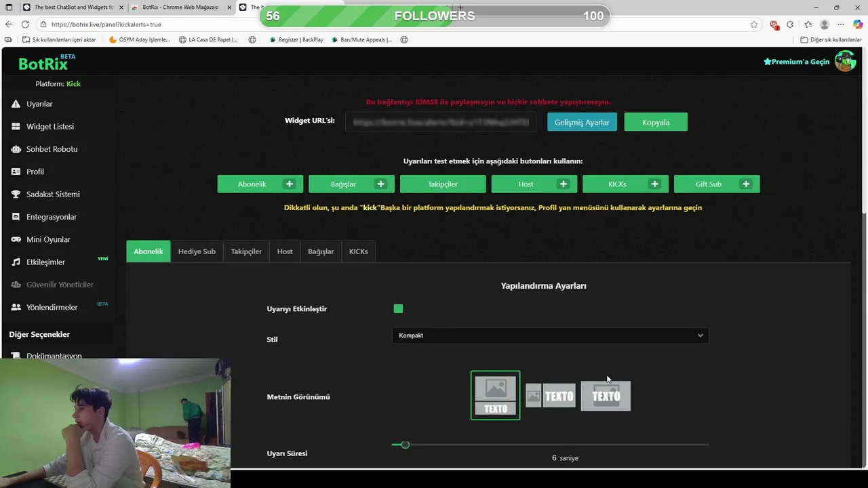The width and height of the screenshot is (868, 488).
Task: Open the Ban/Mute Appeals bookmark
Action: (x=361, y=40)
